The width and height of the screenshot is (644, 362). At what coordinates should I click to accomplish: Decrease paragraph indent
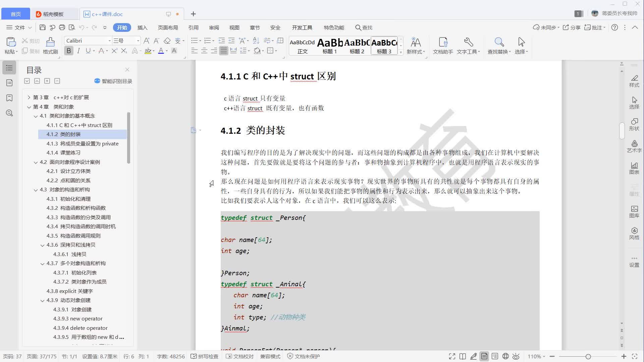(222, 41)
